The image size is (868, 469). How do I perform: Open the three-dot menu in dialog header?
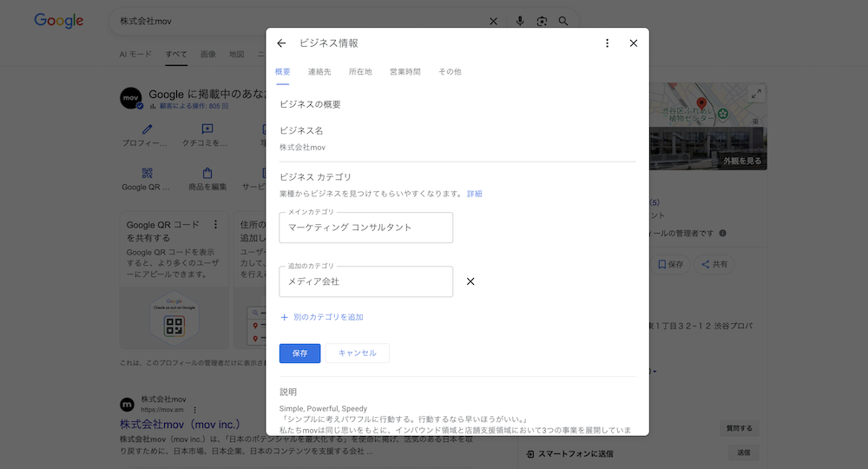coord(607,43)
